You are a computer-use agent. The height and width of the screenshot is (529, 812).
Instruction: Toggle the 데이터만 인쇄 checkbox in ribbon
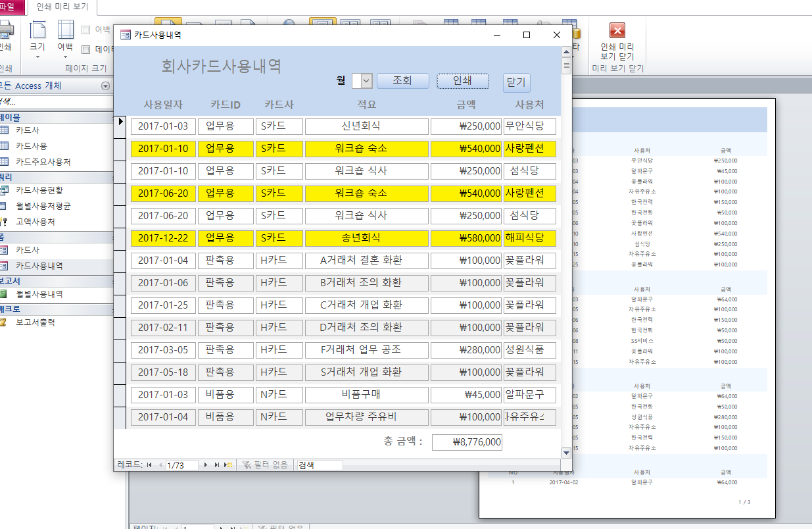(x=85, y=49)
